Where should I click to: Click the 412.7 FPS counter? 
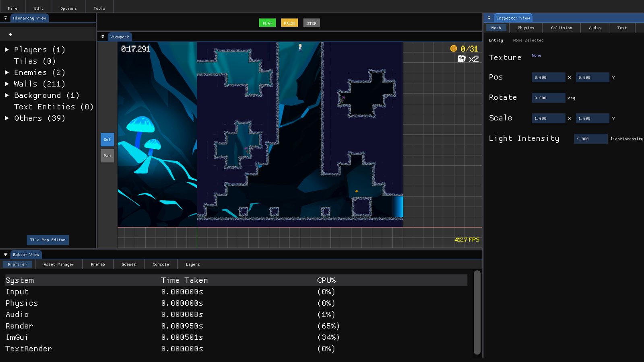[467, 240]
